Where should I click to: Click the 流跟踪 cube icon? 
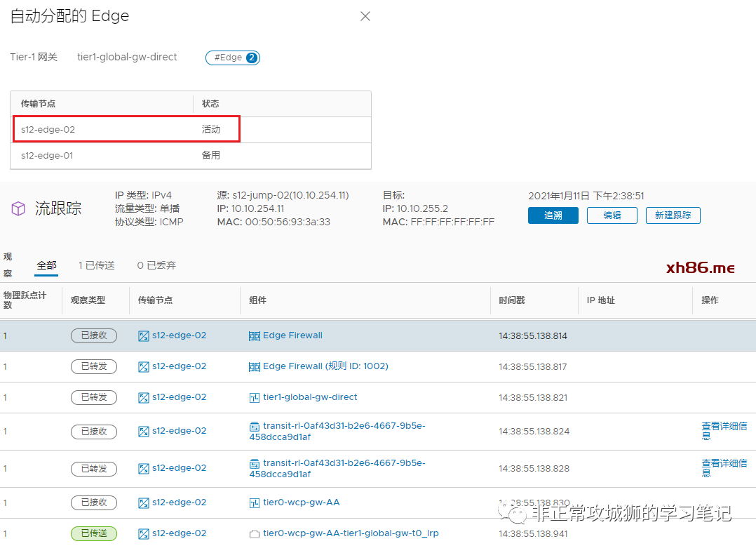click(x=18, y=208)
